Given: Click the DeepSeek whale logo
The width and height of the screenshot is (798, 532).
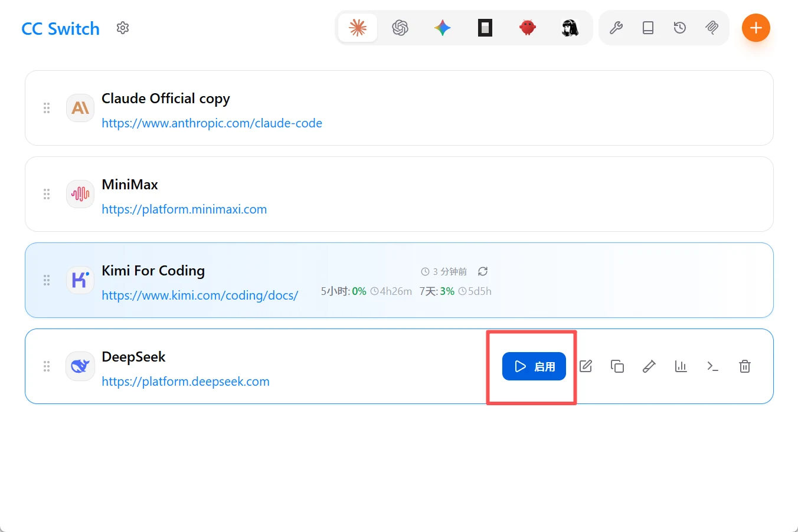Looking at the screenshot, I should click(x=80, y=366).
